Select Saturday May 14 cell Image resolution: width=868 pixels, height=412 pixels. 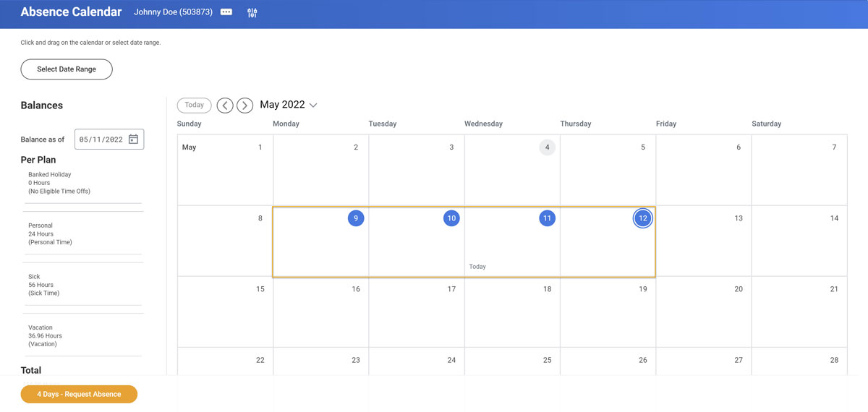coord(799,241)
